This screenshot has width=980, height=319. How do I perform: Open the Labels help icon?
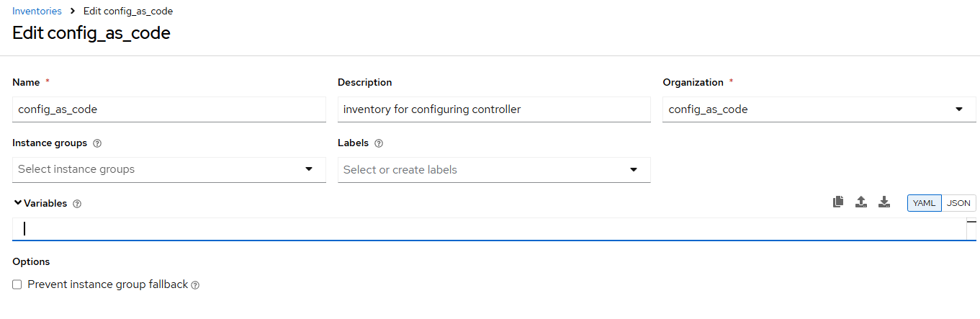coord(379,143)
